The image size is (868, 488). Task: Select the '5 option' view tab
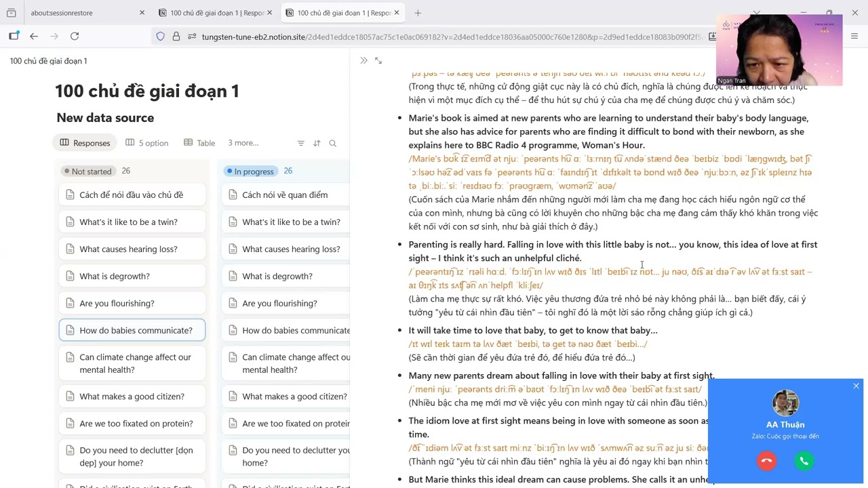[x=146, y=143]
